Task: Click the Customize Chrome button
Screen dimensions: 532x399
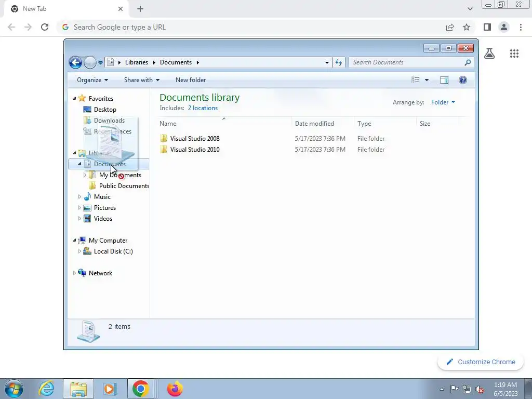Action: coord(481,362)
